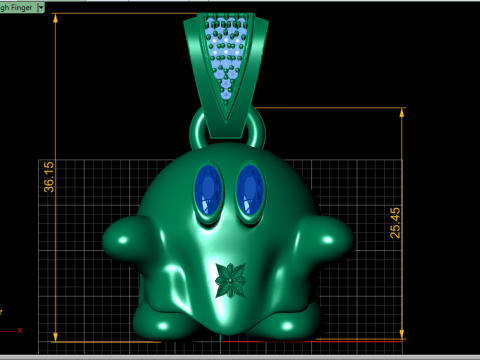Select the pave-set stones on the bail
The image size is (480, 360).
coord(226,57)
